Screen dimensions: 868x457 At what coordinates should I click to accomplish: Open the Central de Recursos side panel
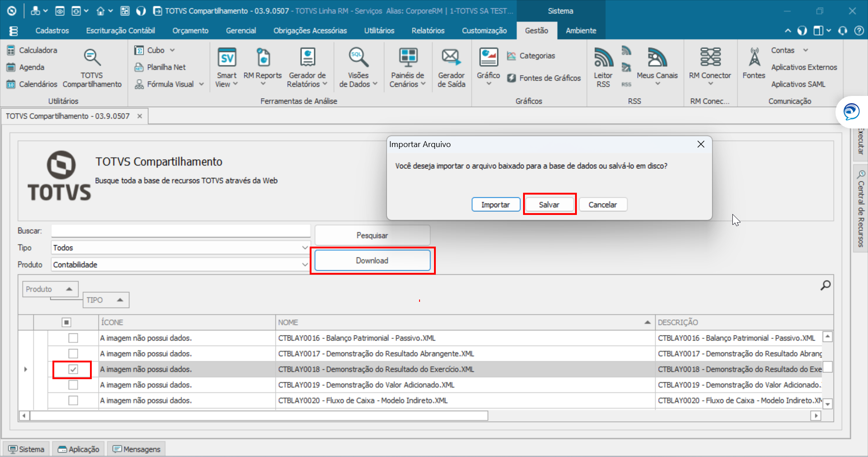coord(861,209)
